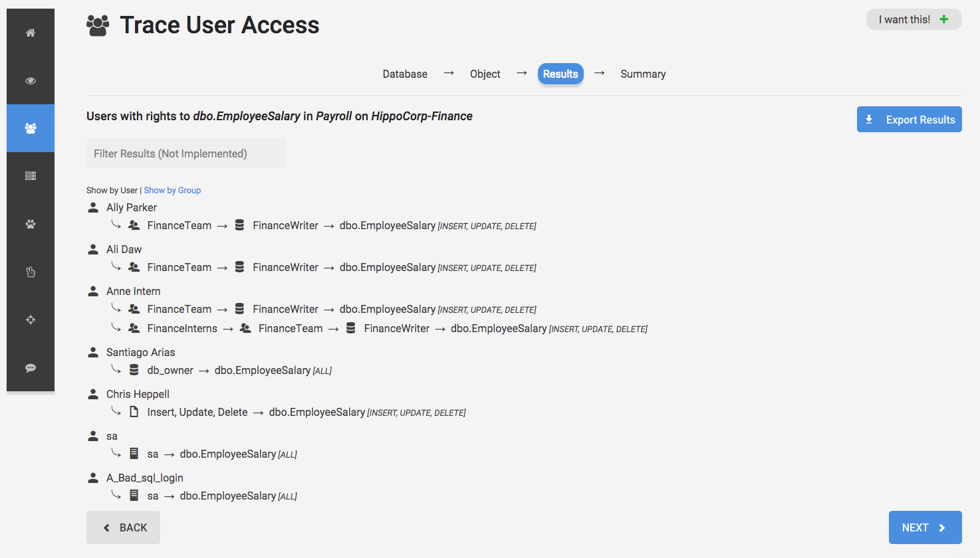The height and width of the screenshot is (558, 980).
Task: Click the paw print sidebar icon
Action: click(x=31, y=224)
